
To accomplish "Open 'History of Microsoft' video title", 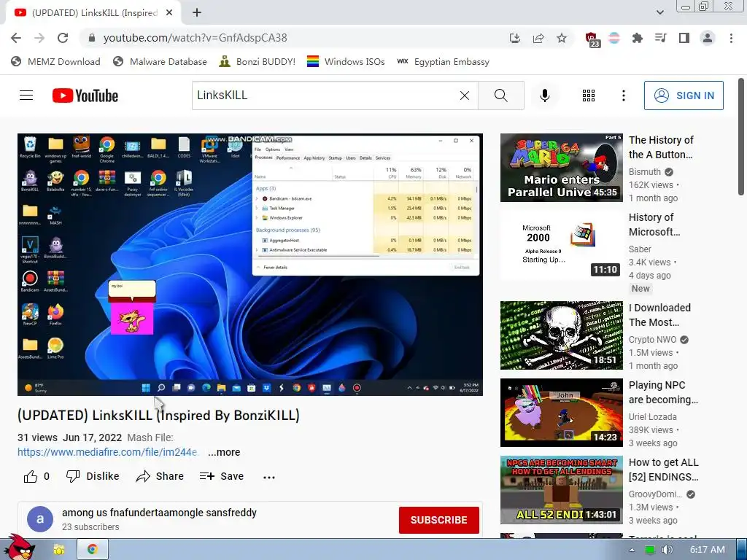I will coord(654,225).
